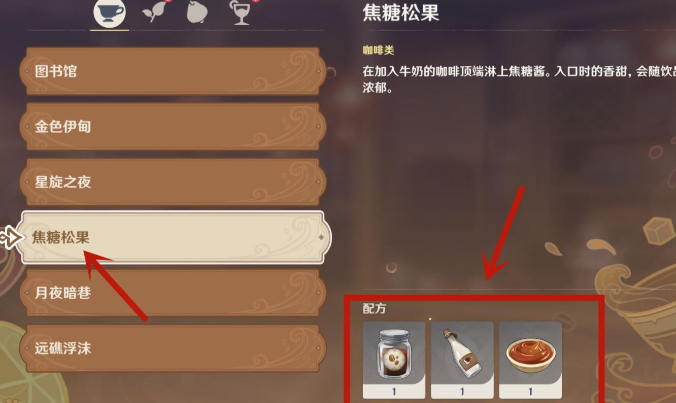Click the 焦糖松果 title heading
Viewport: 676px width, 403px height.
[401, 12]
